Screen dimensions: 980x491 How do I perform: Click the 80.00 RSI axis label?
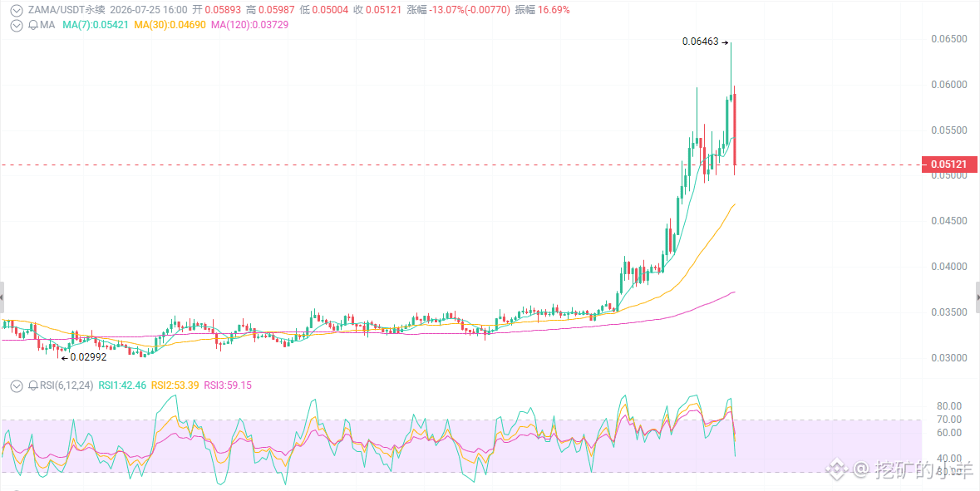[x=948, y=405]
